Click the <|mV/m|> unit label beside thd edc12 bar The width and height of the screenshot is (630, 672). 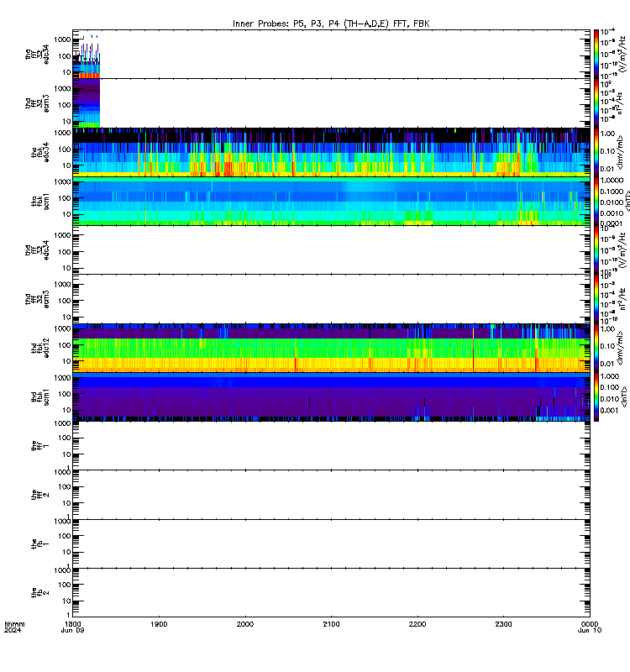(621, 348)
